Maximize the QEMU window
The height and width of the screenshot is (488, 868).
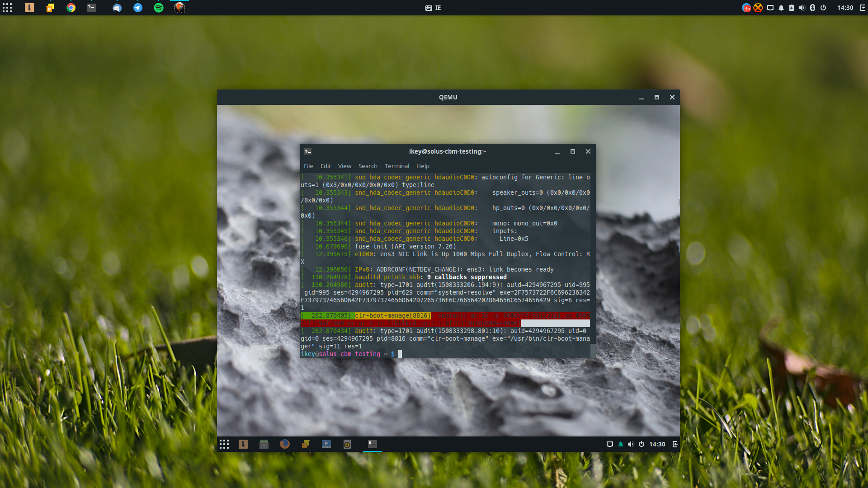click(657, 98)
